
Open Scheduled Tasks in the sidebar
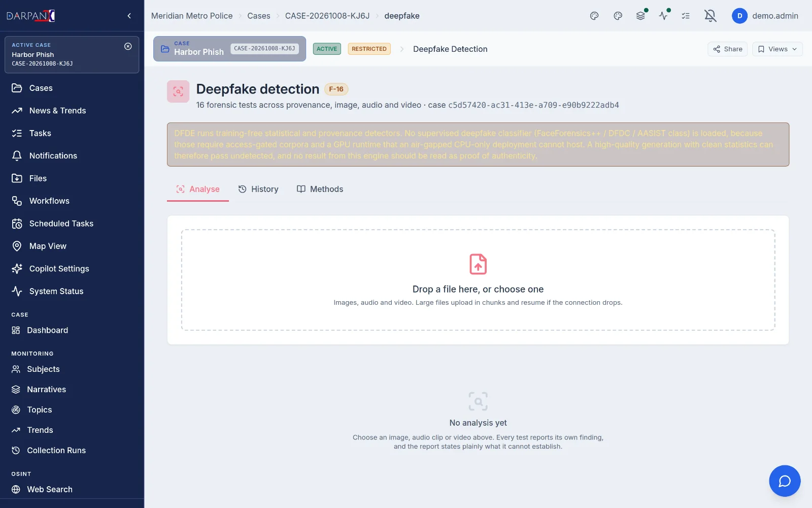click(x=72, y=224)
